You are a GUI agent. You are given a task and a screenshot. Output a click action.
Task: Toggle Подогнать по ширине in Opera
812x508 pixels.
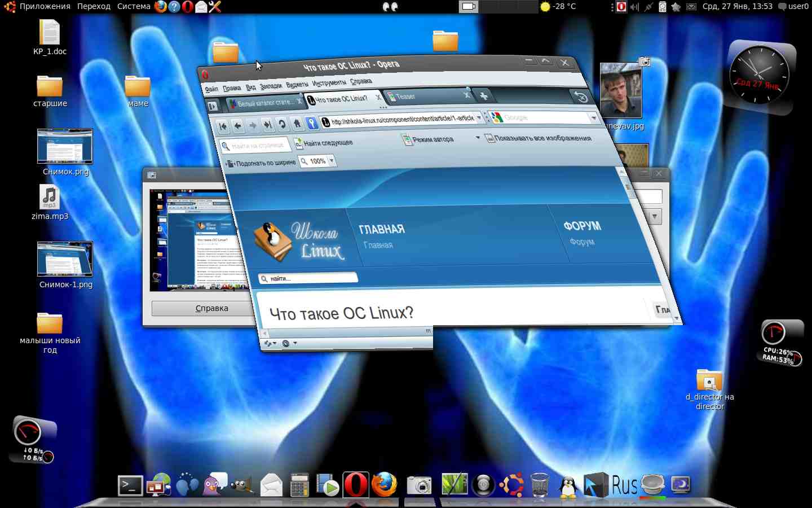(261, 163)
